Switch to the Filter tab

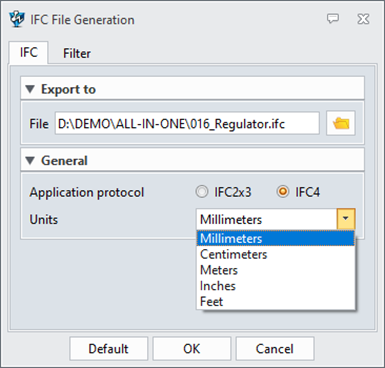[x=77, y=53]
